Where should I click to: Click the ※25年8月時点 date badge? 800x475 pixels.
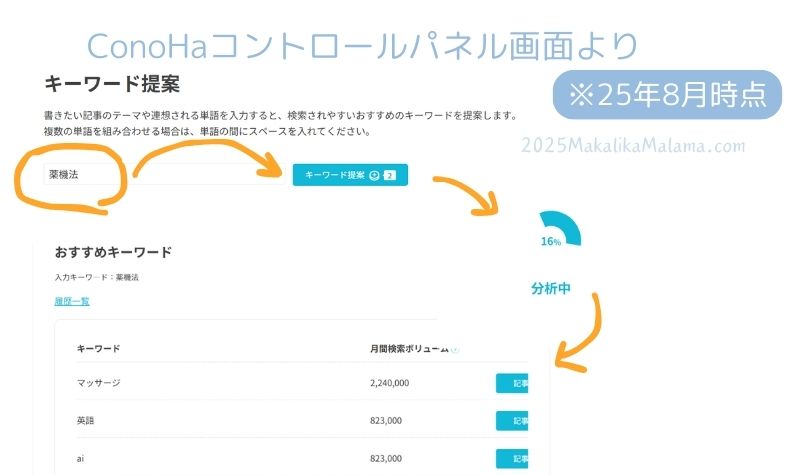pos(668,95)
